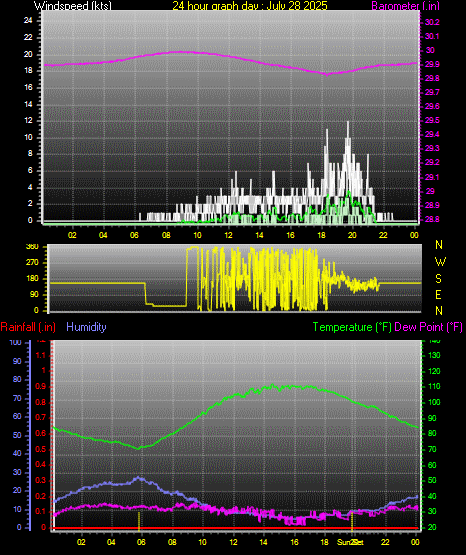Screen dimensions: 466x555
Task: Click the wind direction axis value 360
Action: point(33,247)
